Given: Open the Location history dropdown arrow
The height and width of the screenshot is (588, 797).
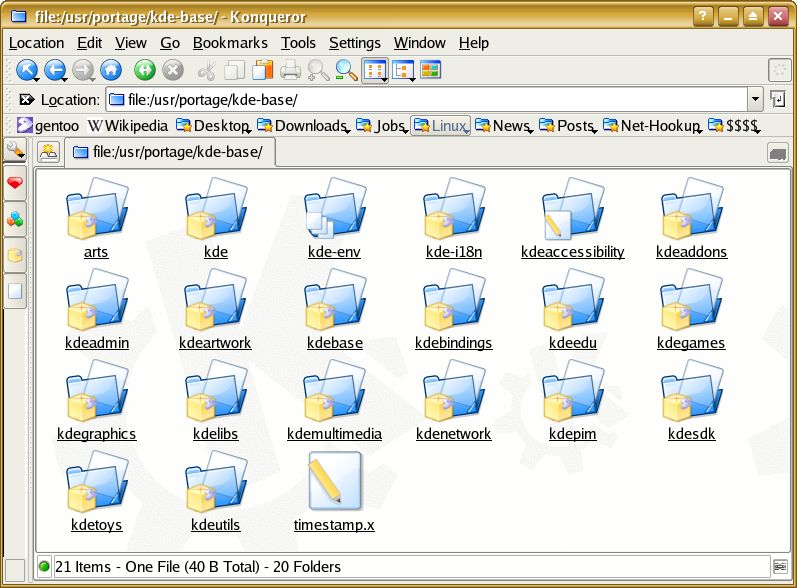Looking at the screenshot, I should pos(755,99).
